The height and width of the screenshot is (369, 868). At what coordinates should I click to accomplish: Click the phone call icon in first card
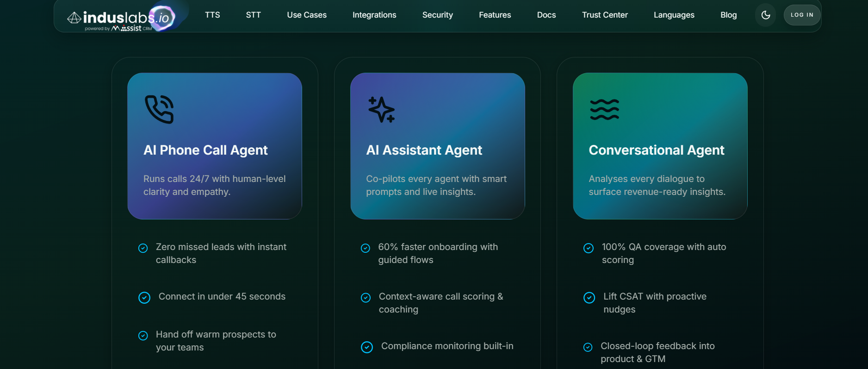pyautogui.click(x=159, y=109)
